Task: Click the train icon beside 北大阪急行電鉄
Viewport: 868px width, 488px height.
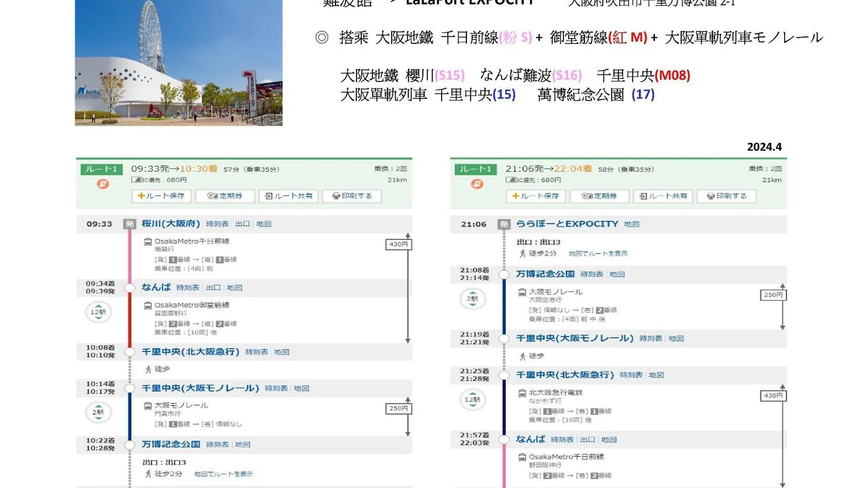Action: tap(522, 393)
